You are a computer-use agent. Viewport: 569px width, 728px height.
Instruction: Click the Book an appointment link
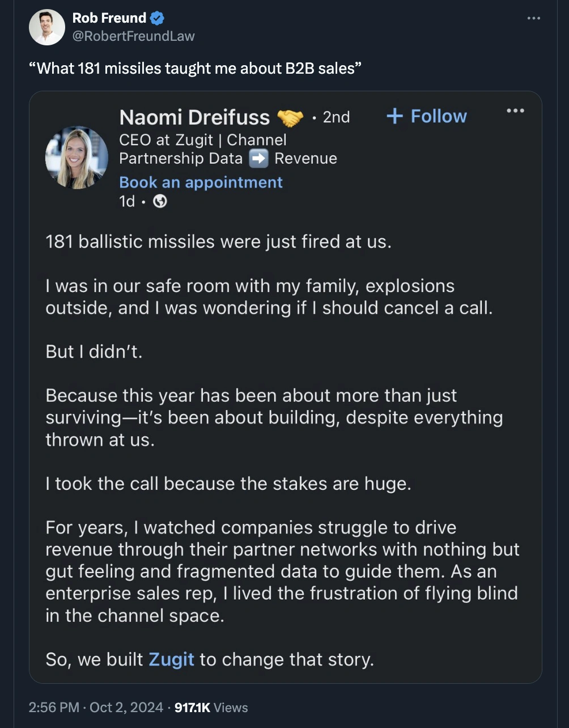pyautogui.click(x=201, y=182)
